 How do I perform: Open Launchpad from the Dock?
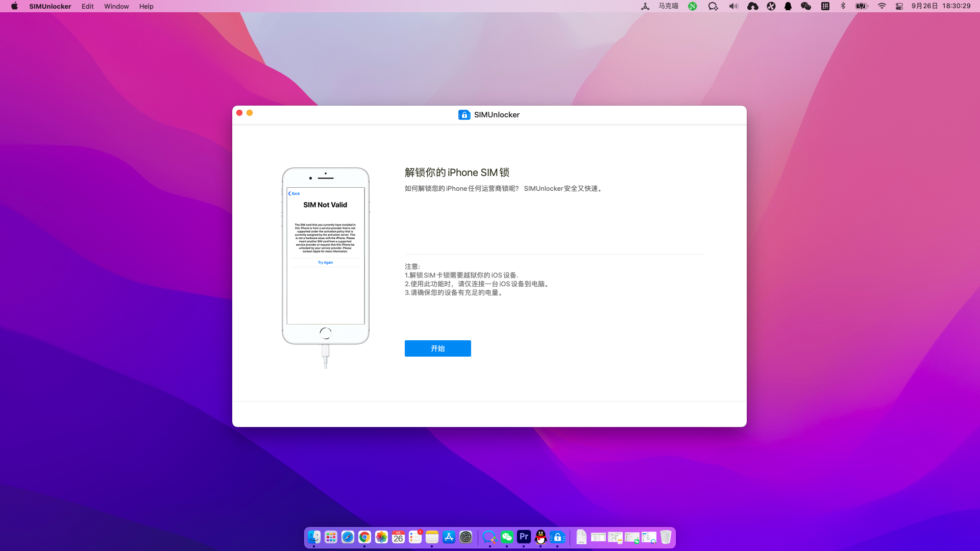tap(331, 537)
